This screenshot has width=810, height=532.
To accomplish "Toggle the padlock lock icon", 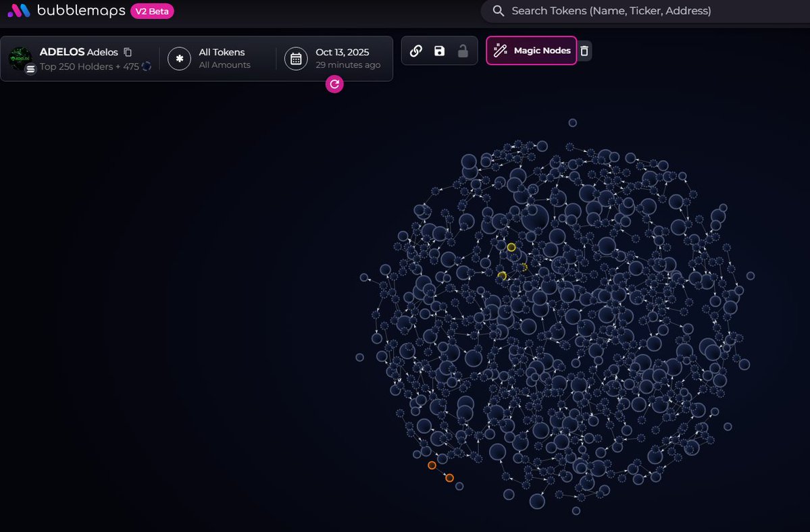I will point(463,51).
